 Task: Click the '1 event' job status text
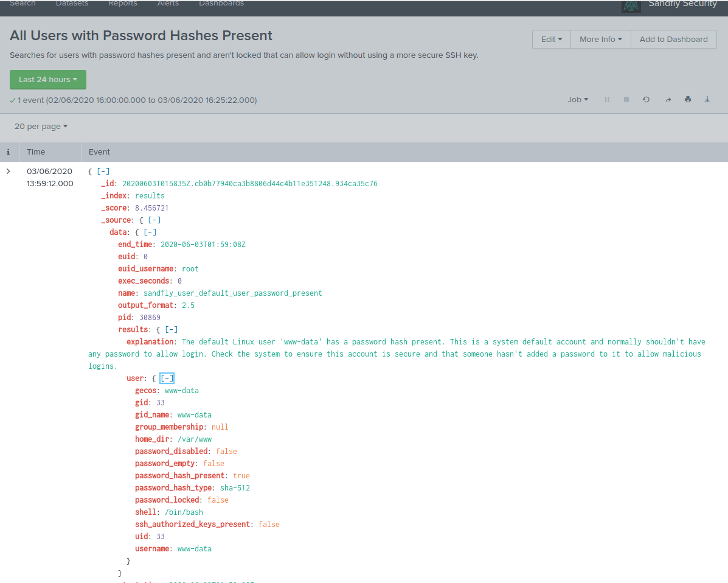pyautogui.click(x=133, y=100)
